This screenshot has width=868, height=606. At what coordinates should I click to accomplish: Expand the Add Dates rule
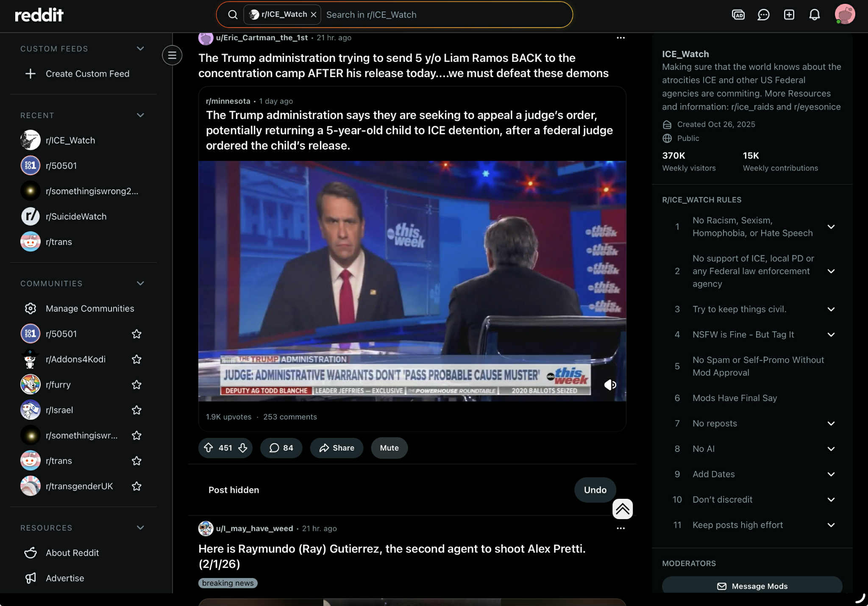point(831,474)
